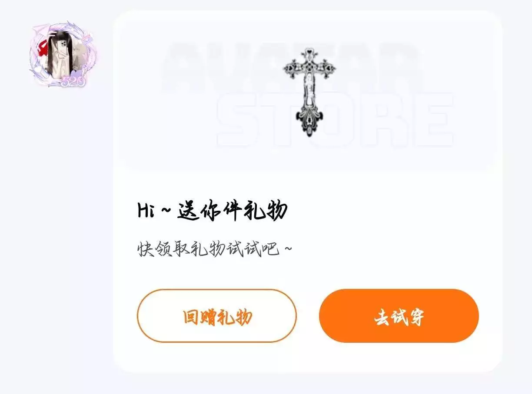Click the cross pendant's top ornament
532x394 pixels.
point(309,55)
